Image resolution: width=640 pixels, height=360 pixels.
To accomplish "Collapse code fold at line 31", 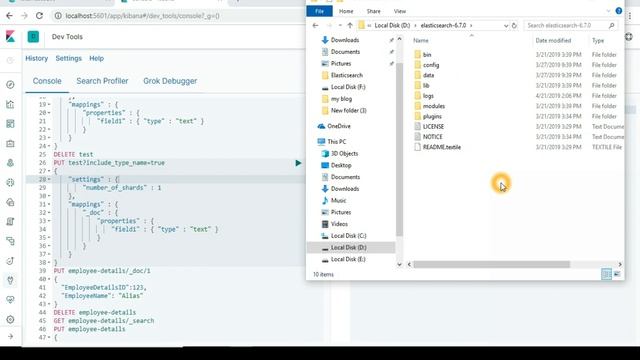I will click(49, 204).
